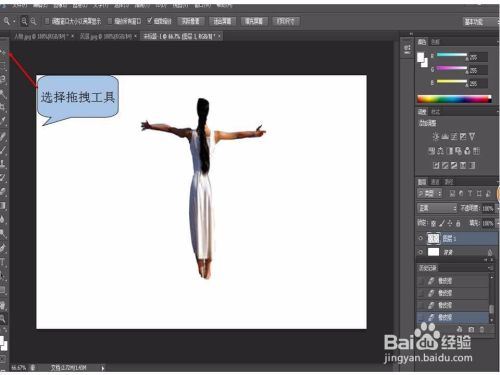Click the Print Size button
500x375 pixels.
pos(286,21)
